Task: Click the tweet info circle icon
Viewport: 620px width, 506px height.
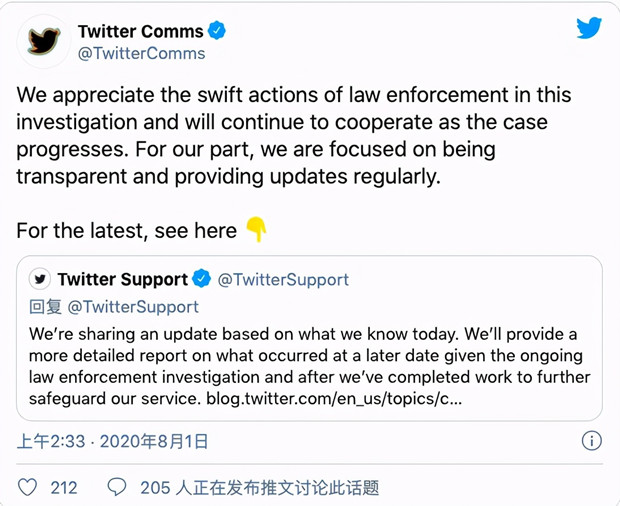Action: (592, 440)
